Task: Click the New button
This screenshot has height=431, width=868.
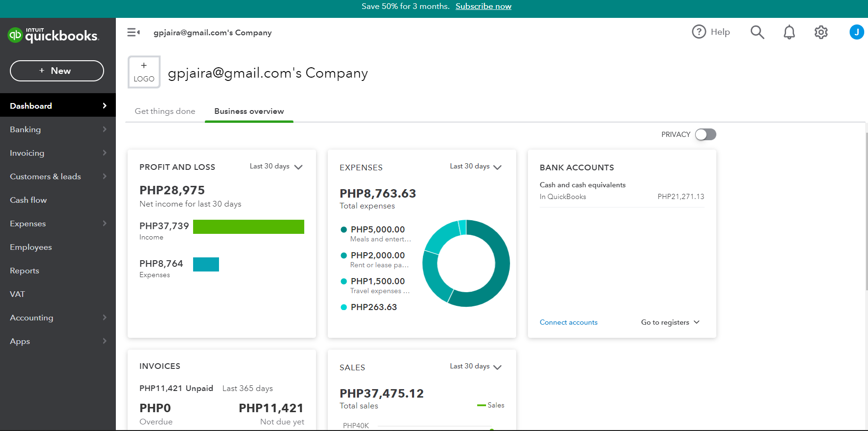Action: 57,71
